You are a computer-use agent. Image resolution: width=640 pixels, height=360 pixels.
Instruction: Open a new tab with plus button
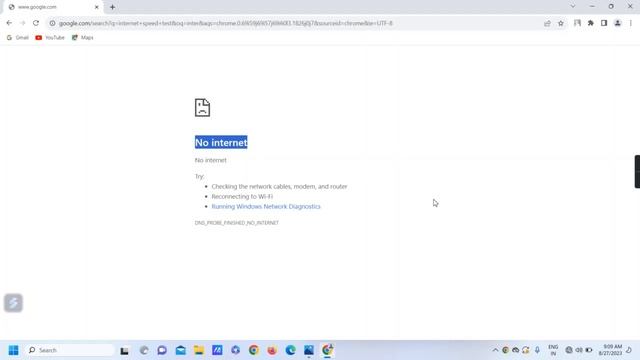point(112,7)
